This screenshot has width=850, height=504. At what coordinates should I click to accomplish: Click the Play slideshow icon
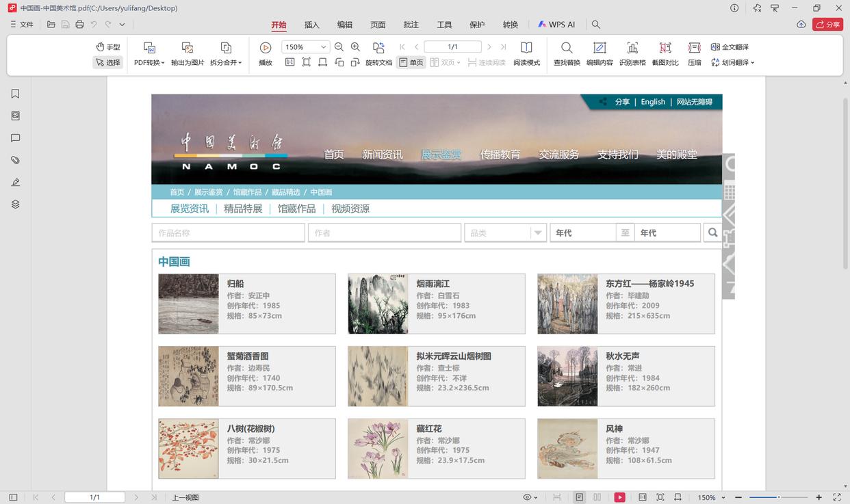click(x=266, y=53)
